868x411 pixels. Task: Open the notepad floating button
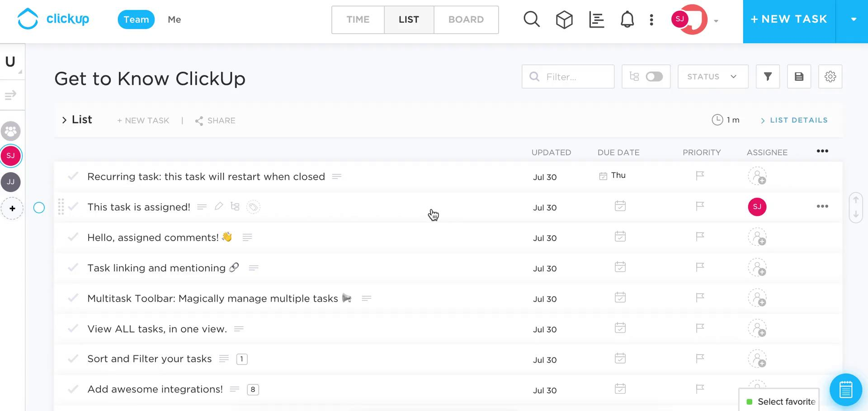pyautogui.click(x=845, y=389)
